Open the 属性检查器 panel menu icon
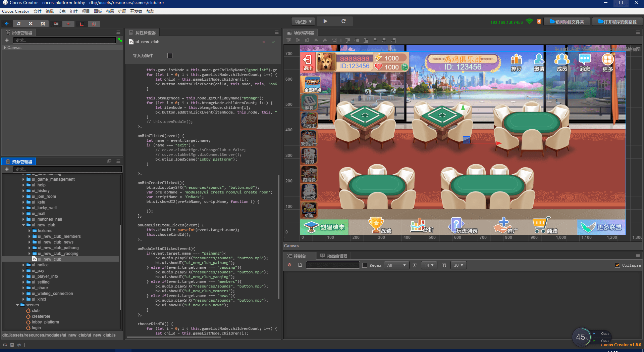 pos(277,32)
